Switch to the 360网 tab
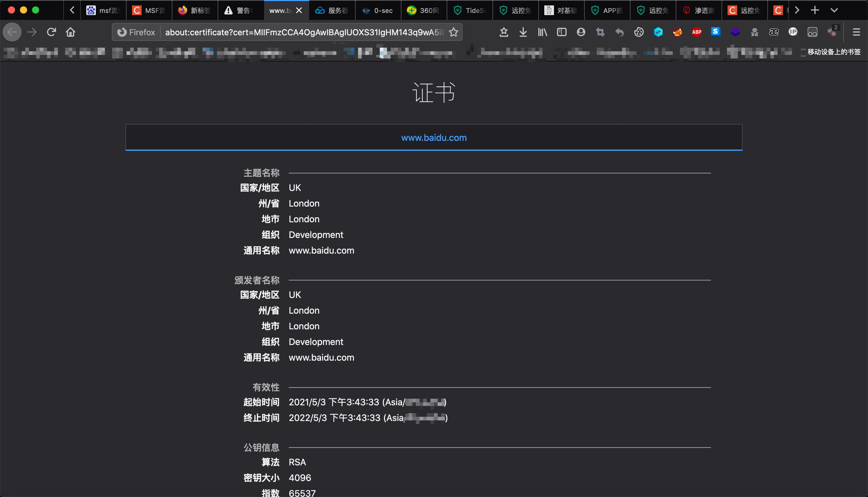This screenshot has height=497, width=868. tap(424, 10)
